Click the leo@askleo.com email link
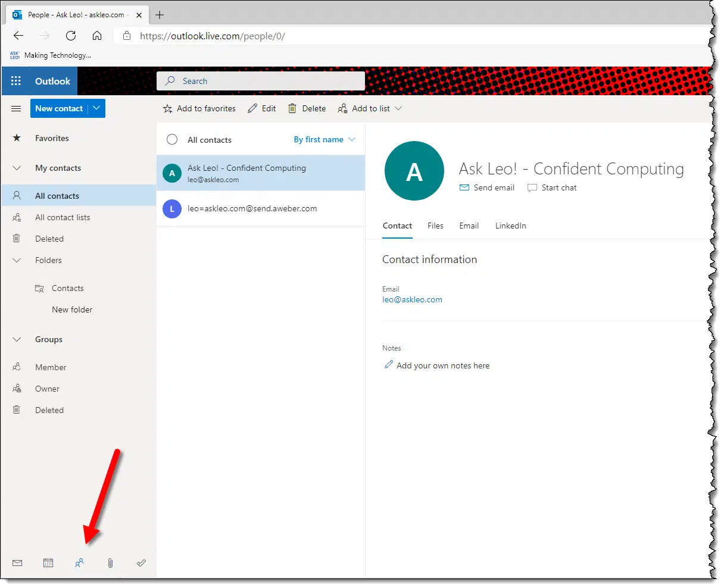727x588 pixels. tap(412, 299)
